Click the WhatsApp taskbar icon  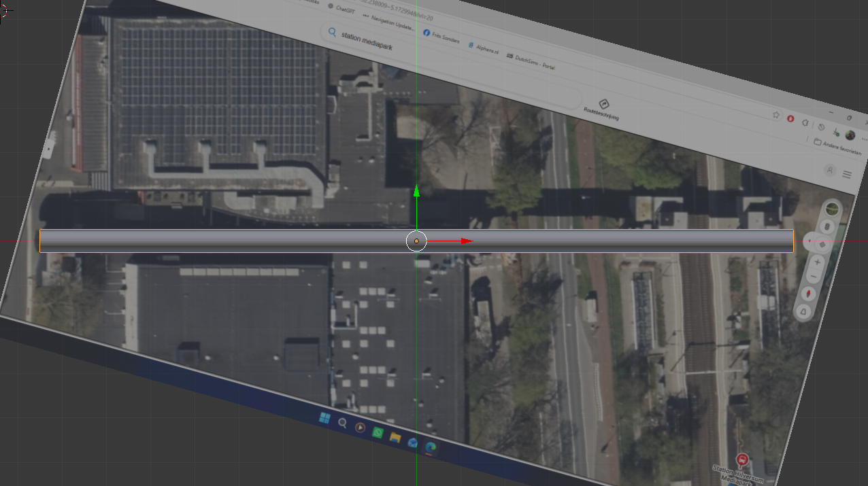point(378,433)
